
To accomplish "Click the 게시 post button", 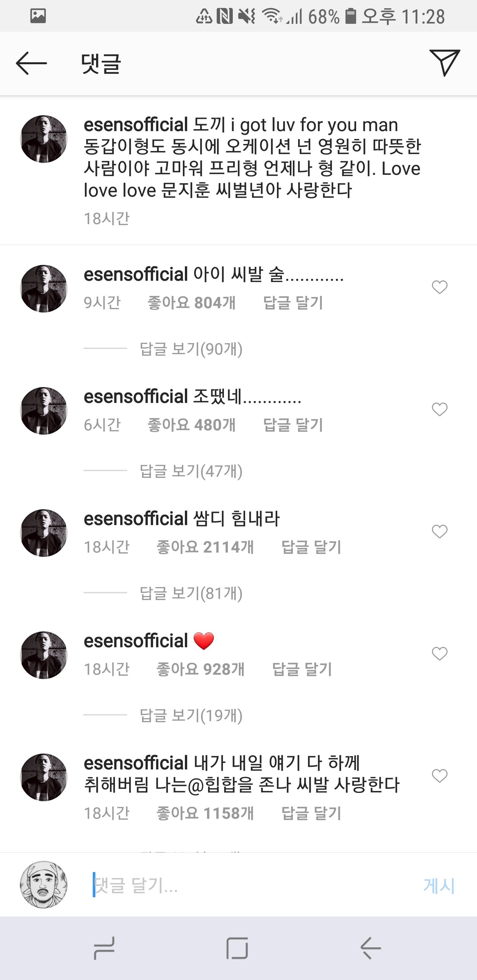I will 439,886.
